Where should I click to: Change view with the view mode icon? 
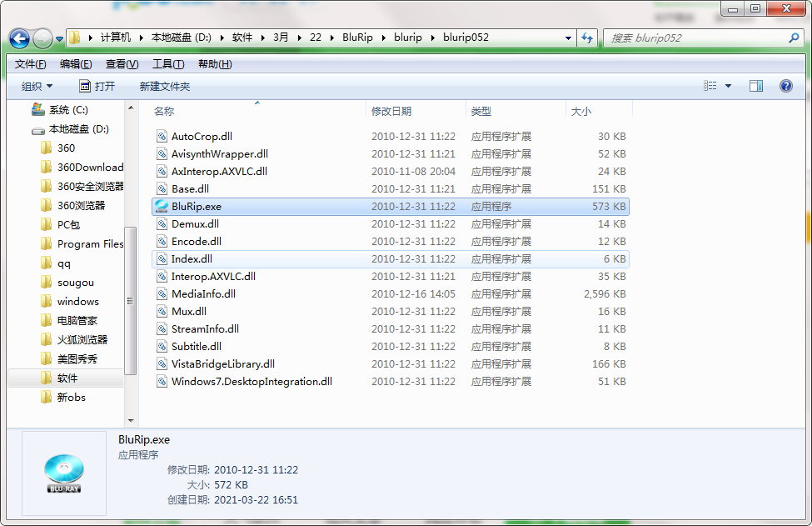coord(710,86)
